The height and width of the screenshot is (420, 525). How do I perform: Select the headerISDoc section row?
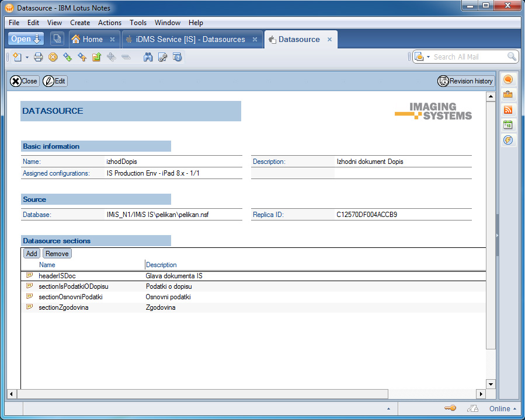(253, 276)
